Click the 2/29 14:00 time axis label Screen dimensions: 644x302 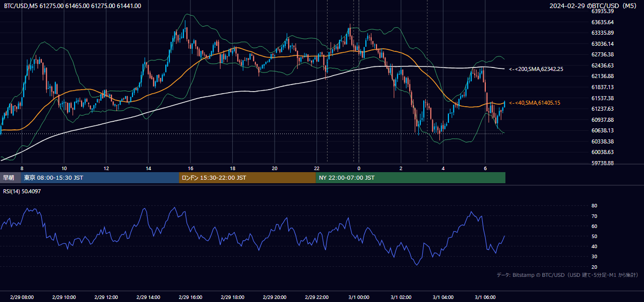pos(148,297)
